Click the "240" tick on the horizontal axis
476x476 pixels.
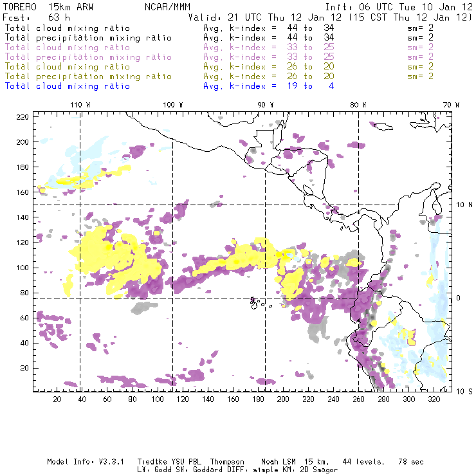tap(333, 399)
